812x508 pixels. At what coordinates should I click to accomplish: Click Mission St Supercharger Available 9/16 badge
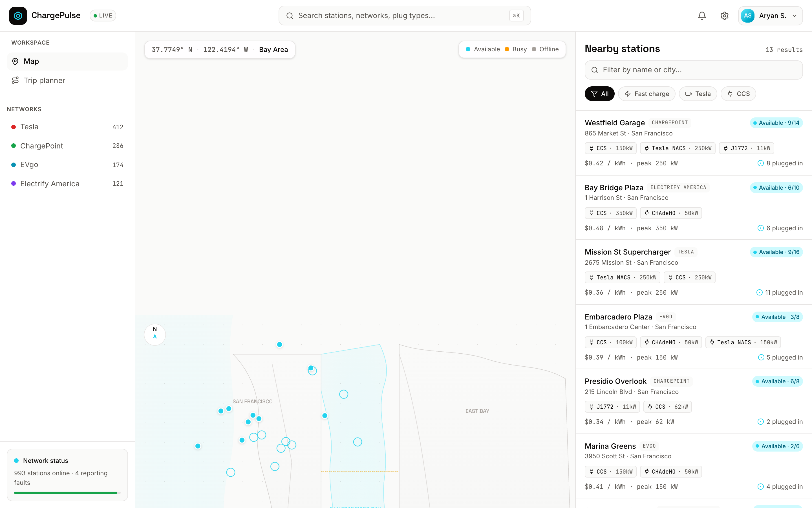(x=776, y=252)
